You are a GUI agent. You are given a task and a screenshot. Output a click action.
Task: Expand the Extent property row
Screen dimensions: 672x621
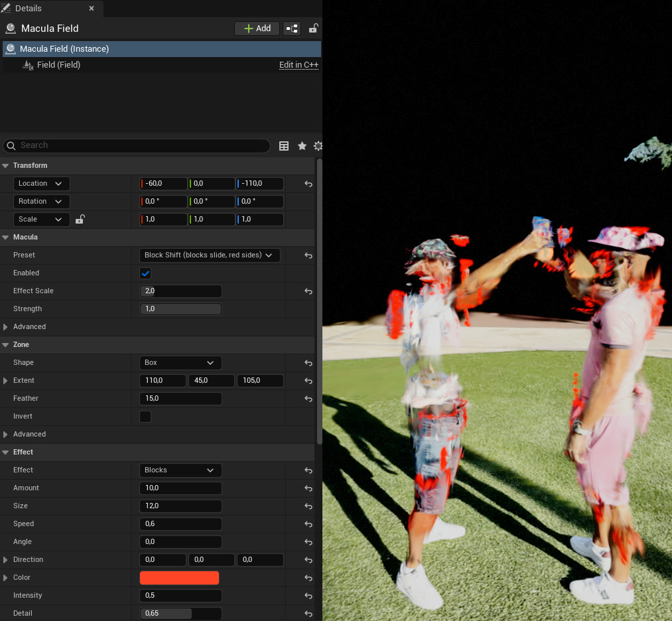click(5, 381)
